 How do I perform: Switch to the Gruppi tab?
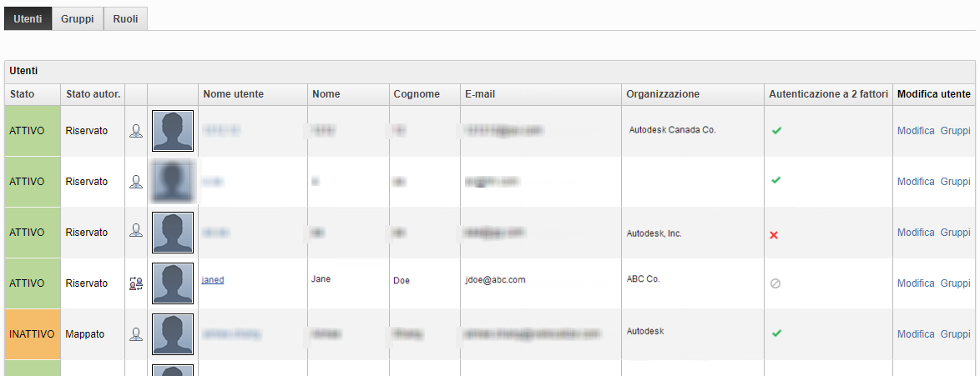point(77,18)
